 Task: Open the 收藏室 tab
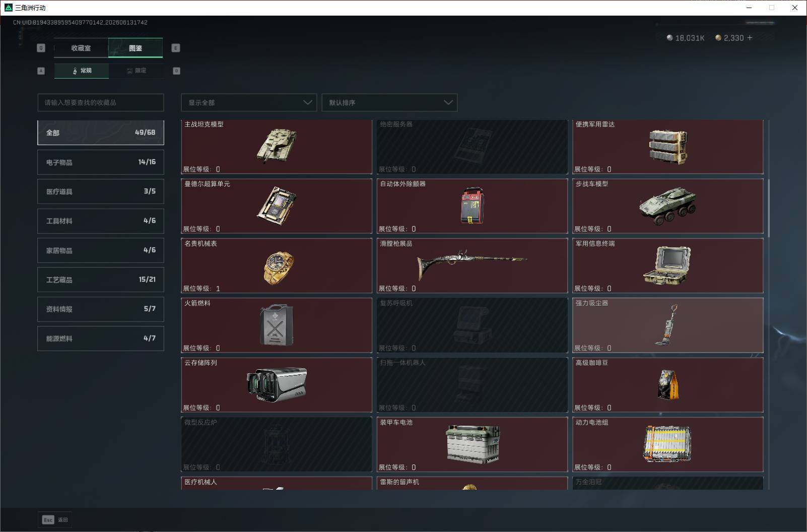coord(81,48)
